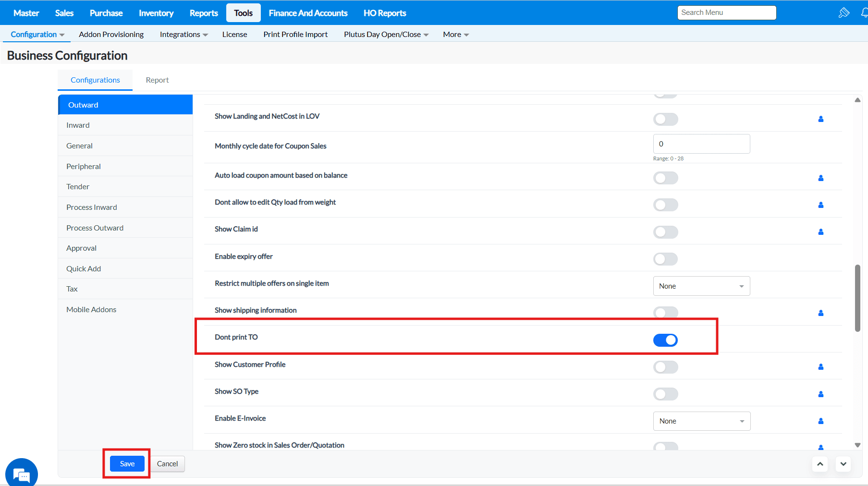The width and height of the screenshot is (868, 486).
Task: Enable Show Customer Profile switch
Action: pos(665,367)
